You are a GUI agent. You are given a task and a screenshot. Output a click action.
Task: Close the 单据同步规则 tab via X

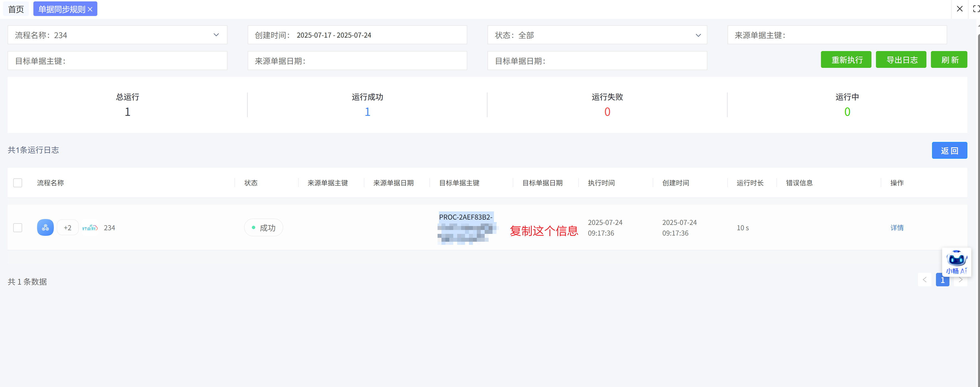(x=90, y=9)
